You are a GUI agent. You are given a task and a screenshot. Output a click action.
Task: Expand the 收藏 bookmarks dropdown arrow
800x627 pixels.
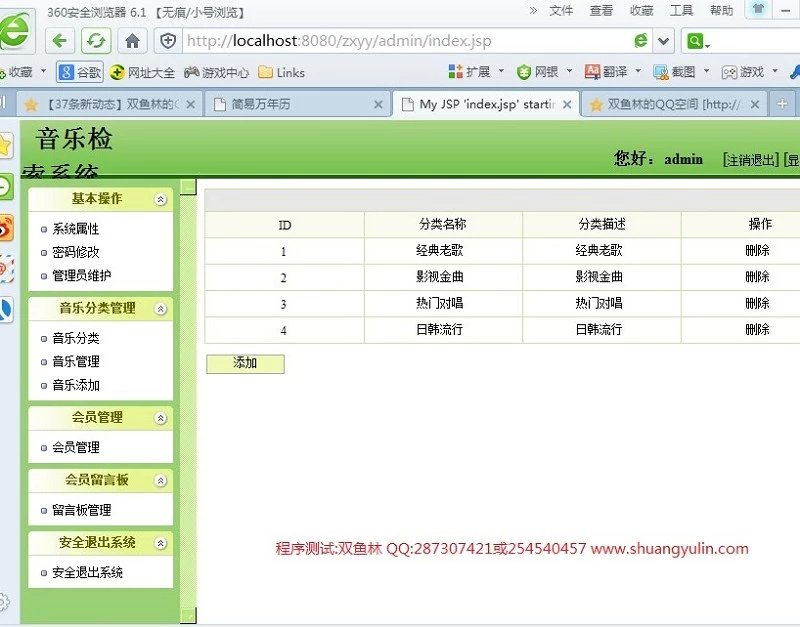pos(43,71)
